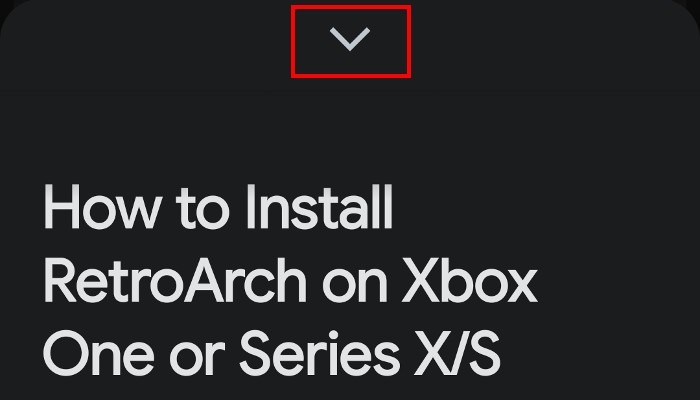This screenshot has width=700, height=400.
Task: Click blank panel area right of 'How to Install'
Action: click(x=545, y=208)
